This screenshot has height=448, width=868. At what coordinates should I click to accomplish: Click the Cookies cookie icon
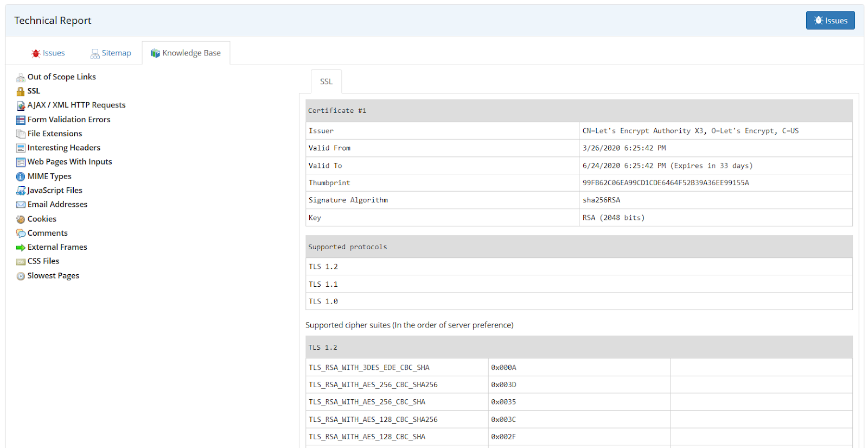(21, 219)
